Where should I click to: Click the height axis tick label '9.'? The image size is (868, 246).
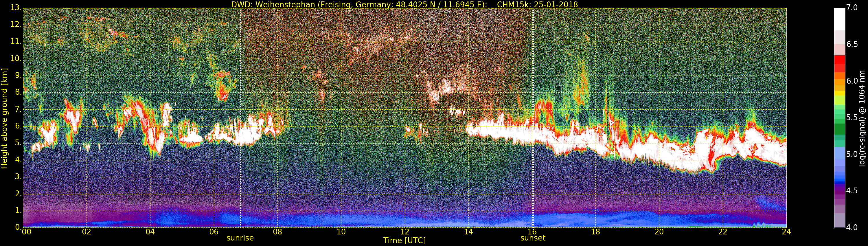coord(18,75)
